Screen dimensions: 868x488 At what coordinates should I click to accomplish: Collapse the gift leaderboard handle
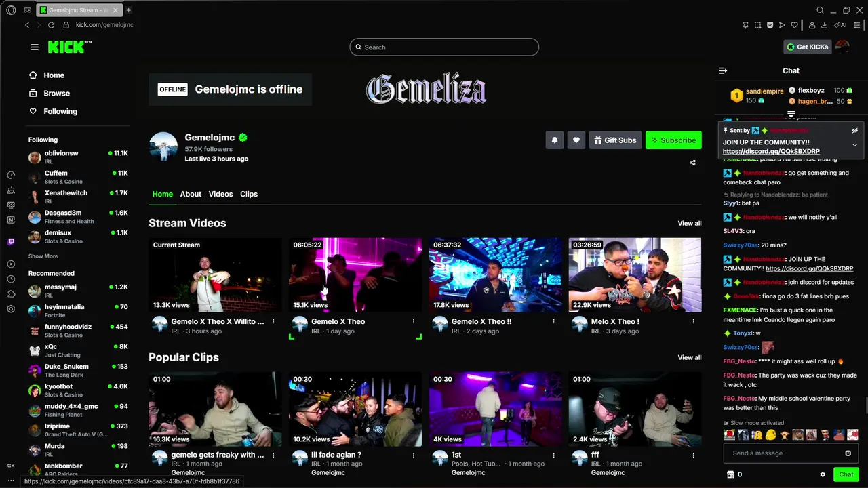pos(791,115)
